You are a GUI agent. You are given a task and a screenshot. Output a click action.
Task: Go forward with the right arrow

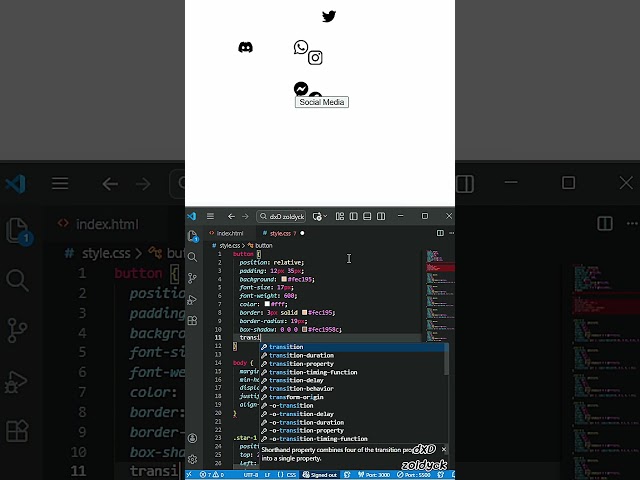tap(245, 216)
